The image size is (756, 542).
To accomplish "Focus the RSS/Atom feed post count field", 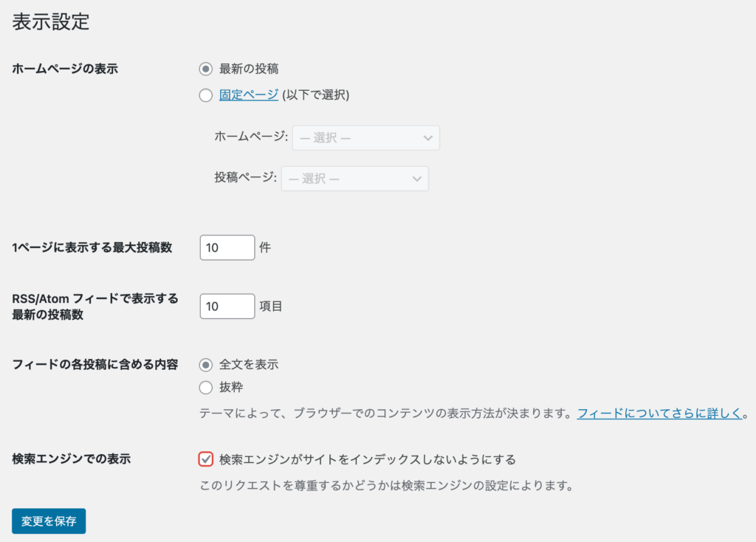I will coord(227,306).
